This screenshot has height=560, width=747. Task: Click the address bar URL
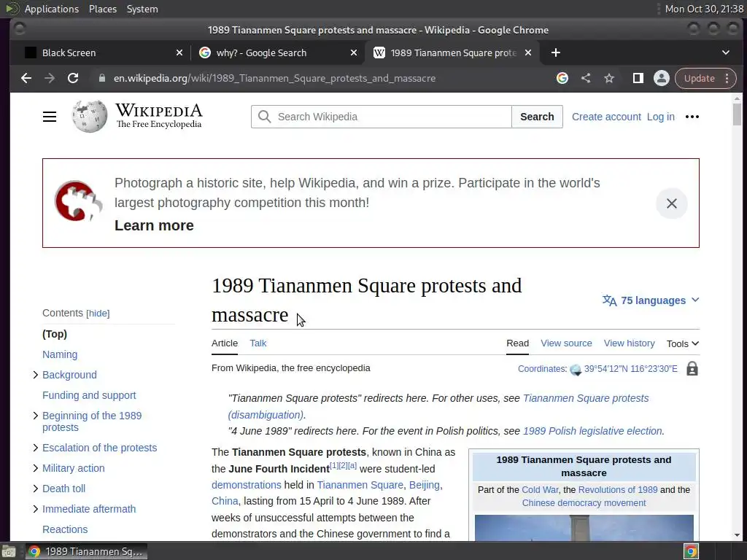(x=274, y=78)
